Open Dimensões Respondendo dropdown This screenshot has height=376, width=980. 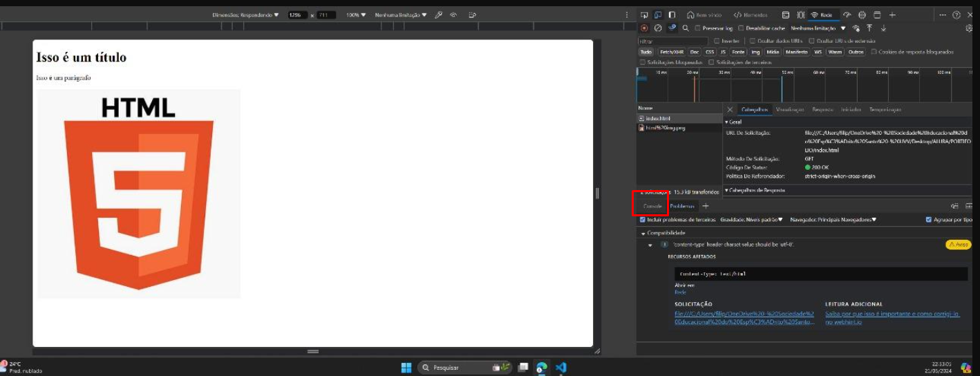[245, 15]
